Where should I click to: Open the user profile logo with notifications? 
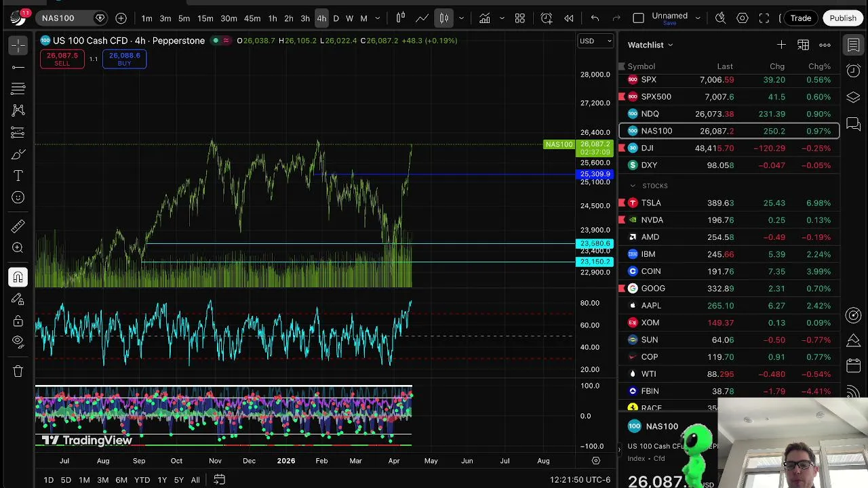point(19,17)
